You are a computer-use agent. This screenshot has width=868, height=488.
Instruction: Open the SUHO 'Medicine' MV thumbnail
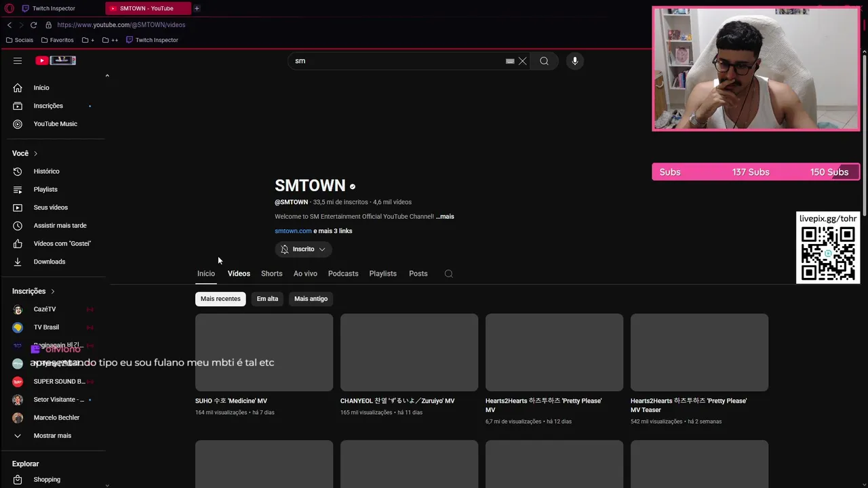(x=264, y=352)
